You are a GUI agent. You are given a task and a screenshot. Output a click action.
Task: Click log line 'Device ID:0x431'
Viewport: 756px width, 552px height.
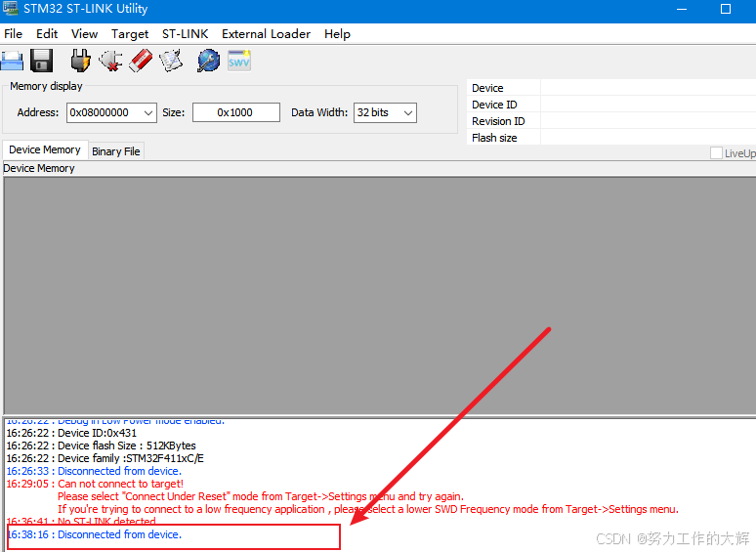tap(71, 433)
